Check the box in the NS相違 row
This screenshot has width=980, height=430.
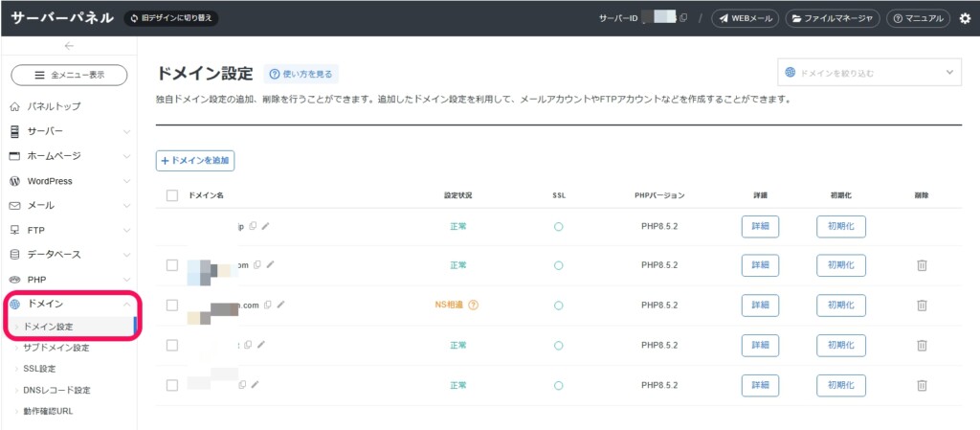coord(172,305)
